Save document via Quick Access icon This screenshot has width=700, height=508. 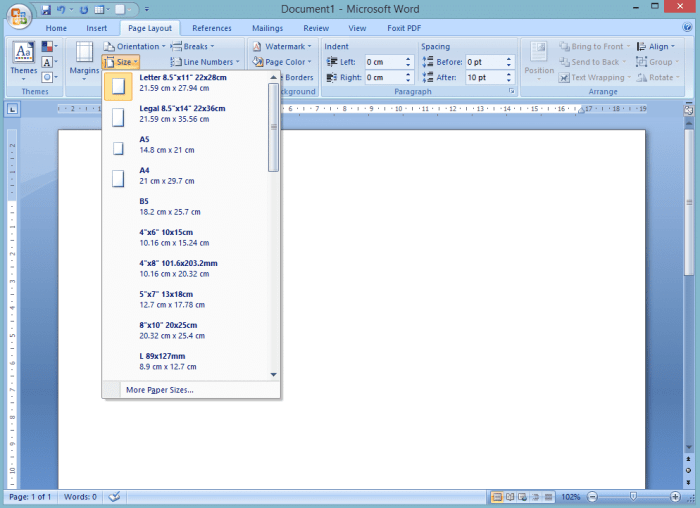(x=46, y=9)
